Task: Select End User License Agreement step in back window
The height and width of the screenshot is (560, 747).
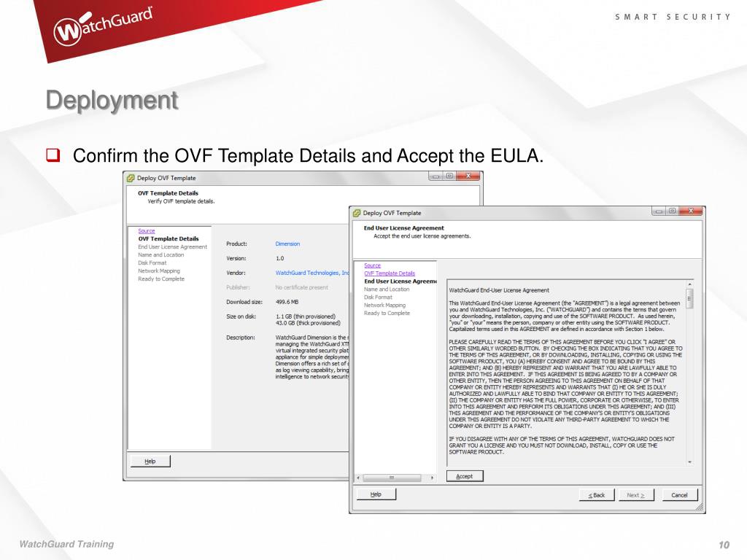Action: pyautogui.click(x=172, y=246)
